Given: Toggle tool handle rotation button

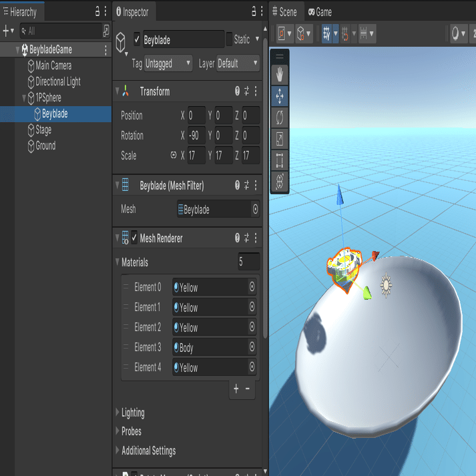Looking at the screenshot, I should coord(300,33).
